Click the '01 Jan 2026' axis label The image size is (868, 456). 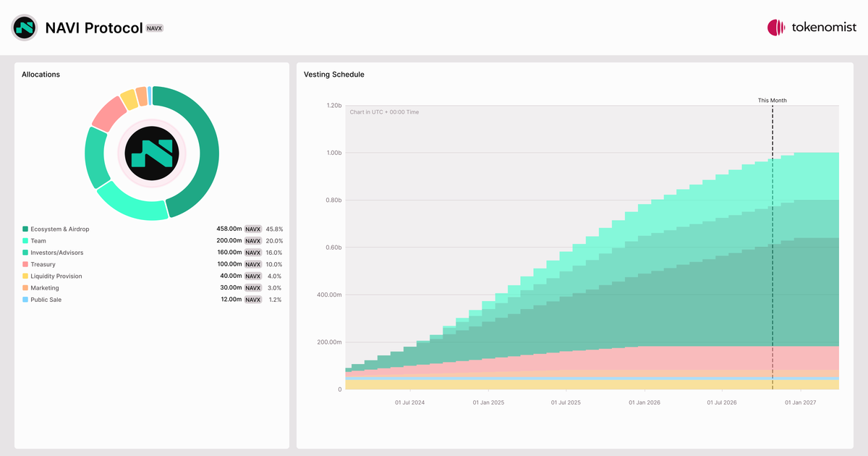(644, 402)
